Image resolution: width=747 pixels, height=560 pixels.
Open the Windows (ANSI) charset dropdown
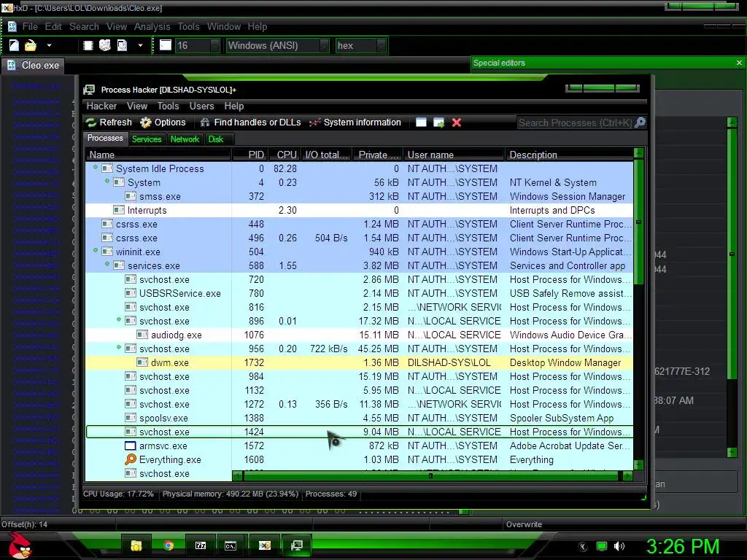278,45
